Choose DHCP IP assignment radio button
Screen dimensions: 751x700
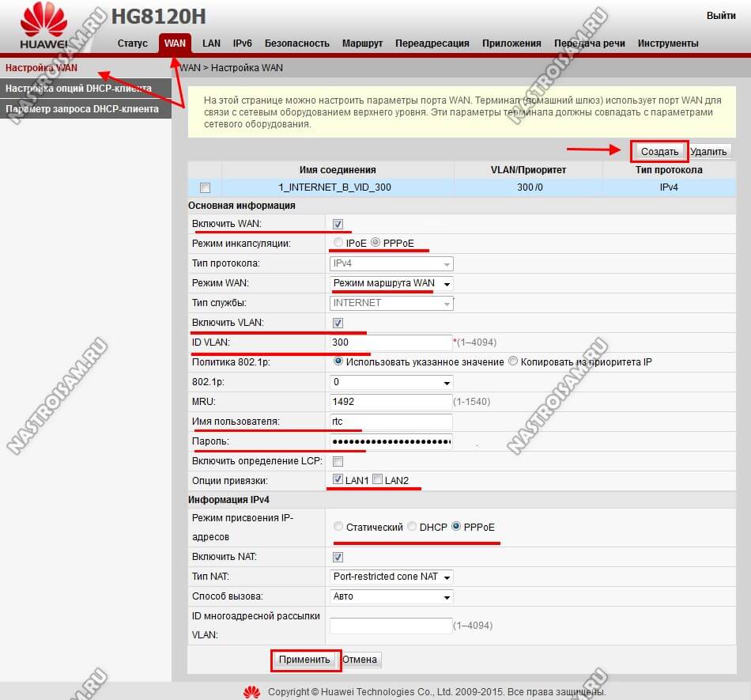412,527
